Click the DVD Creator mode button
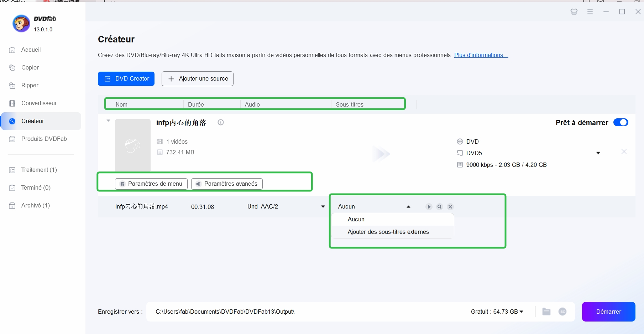 (126, 79)
